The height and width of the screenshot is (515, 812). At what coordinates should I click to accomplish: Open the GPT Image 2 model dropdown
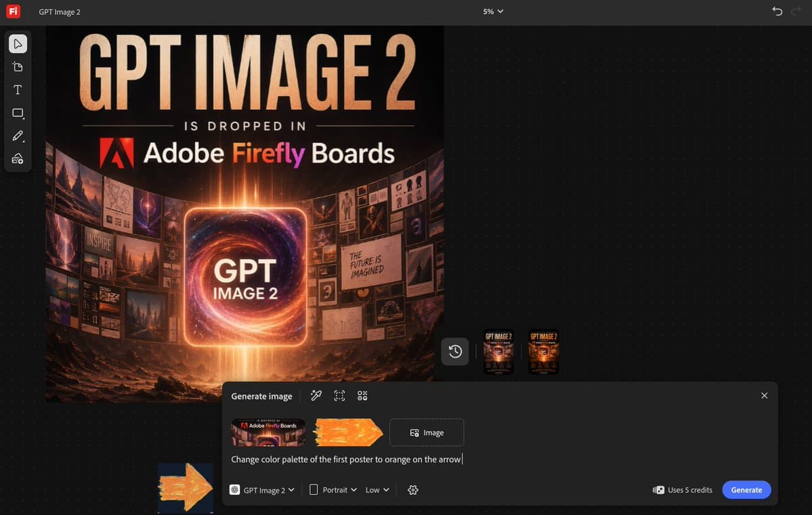pyautogui.click(x=261, y=489)
